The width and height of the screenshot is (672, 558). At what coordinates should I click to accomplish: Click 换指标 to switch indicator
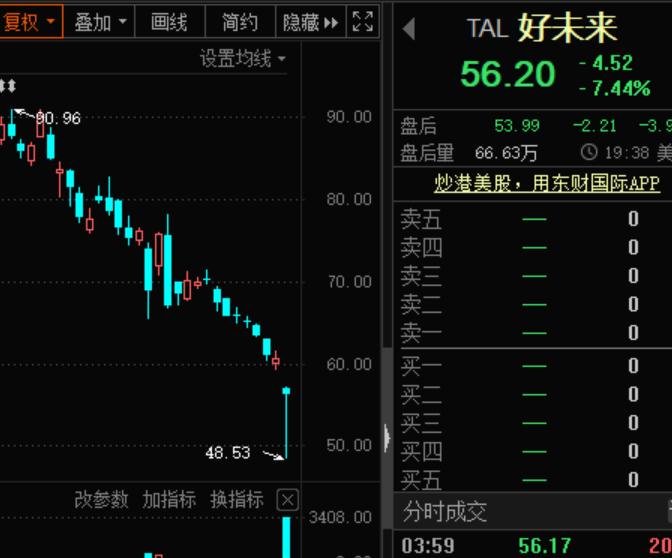tap(237, 500)
